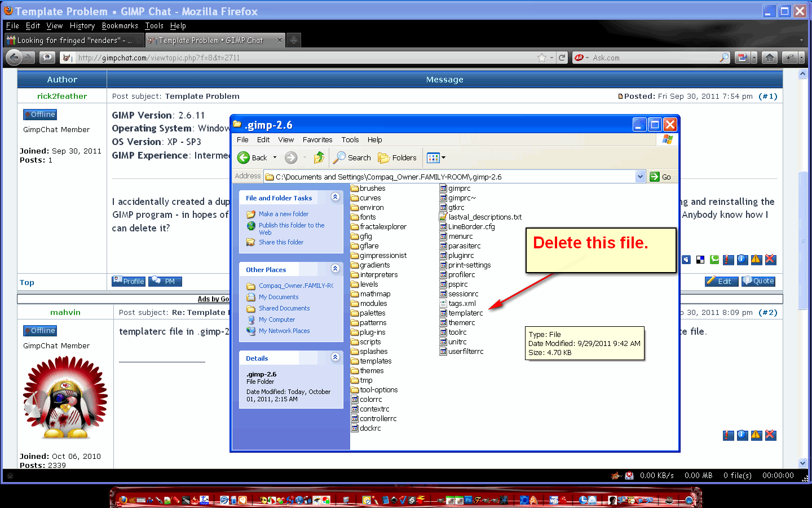Bookmark this page with the star icon
Viewport: 812px width, 508px height.
coord(542,58)
